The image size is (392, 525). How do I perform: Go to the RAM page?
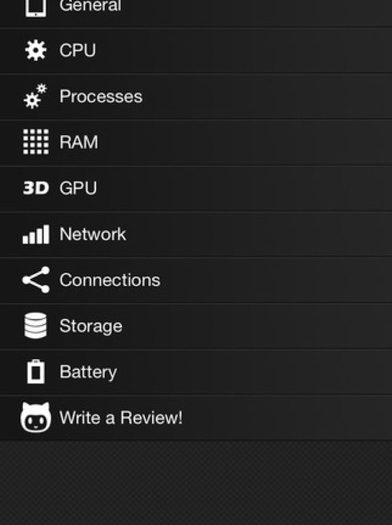196,142
